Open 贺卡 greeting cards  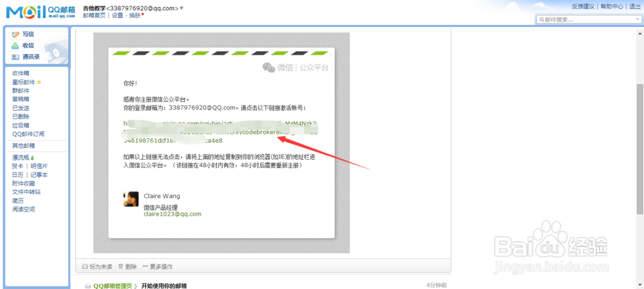click(x=17, y=166)
